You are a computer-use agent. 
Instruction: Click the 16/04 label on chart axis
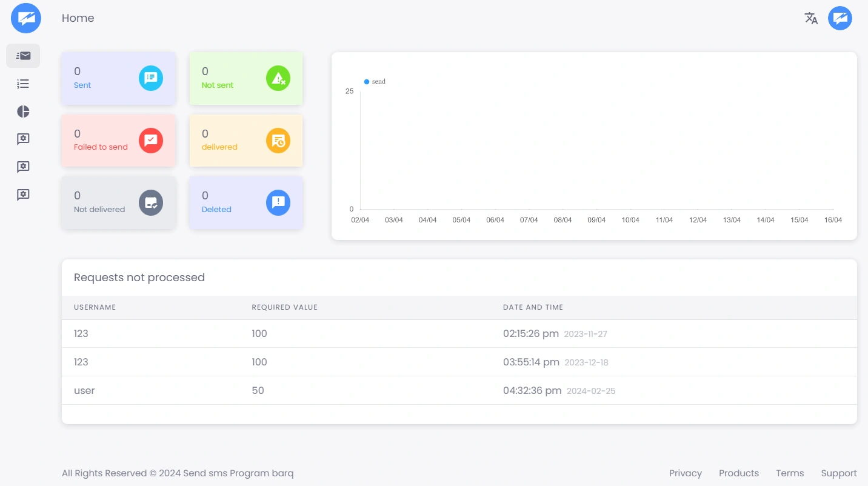tap(833, 220)
